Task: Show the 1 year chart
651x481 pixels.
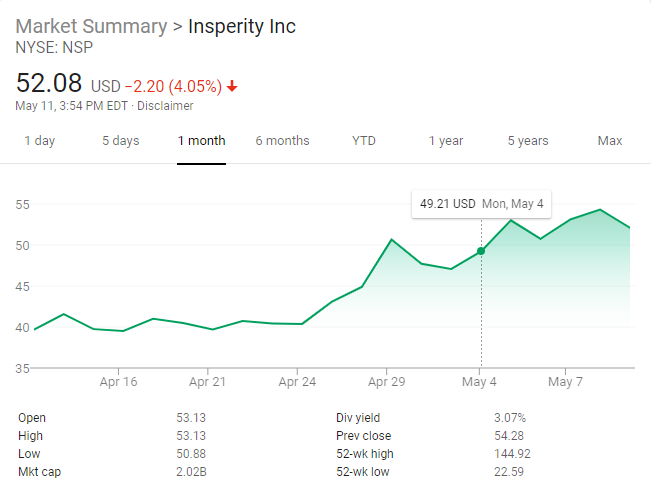Action: point(446,141)
